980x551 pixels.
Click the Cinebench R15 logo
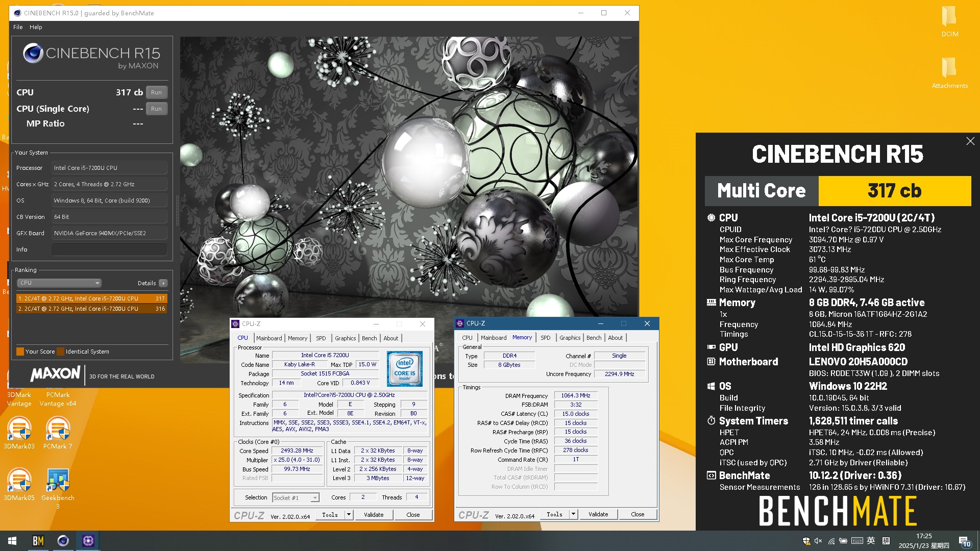pyautogui.click(x=91, y=57)
